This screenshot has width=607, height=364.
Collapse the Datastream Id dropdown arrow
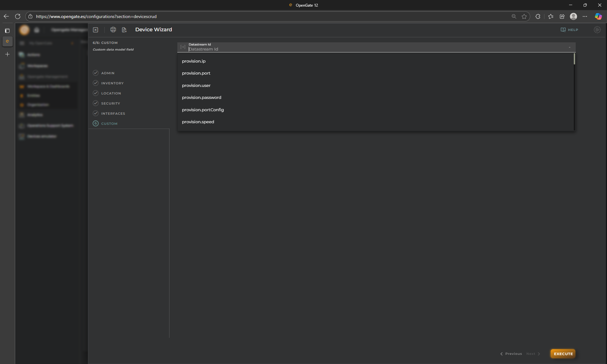coord(569,47)
